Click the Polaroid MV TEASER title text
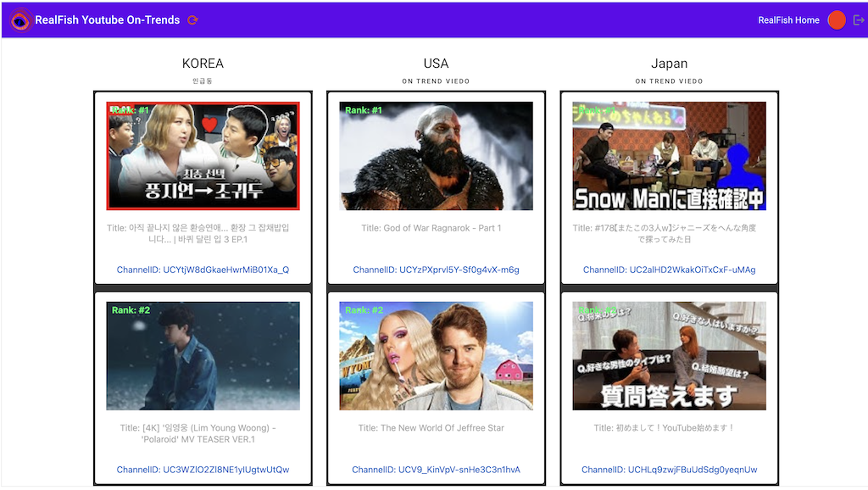 [198, 433]
